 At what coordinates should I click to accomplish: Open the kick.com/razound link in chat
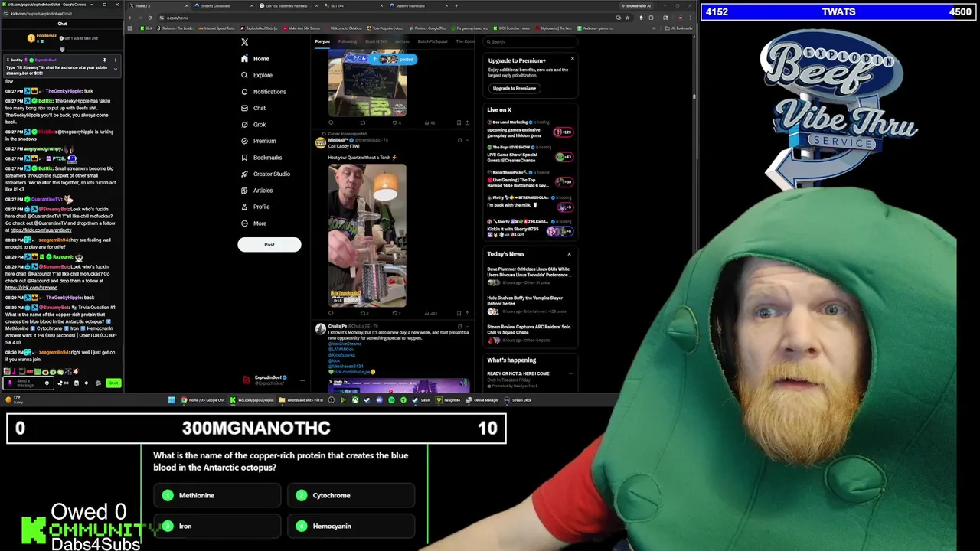pyautogui.click(x=31, y=288)
